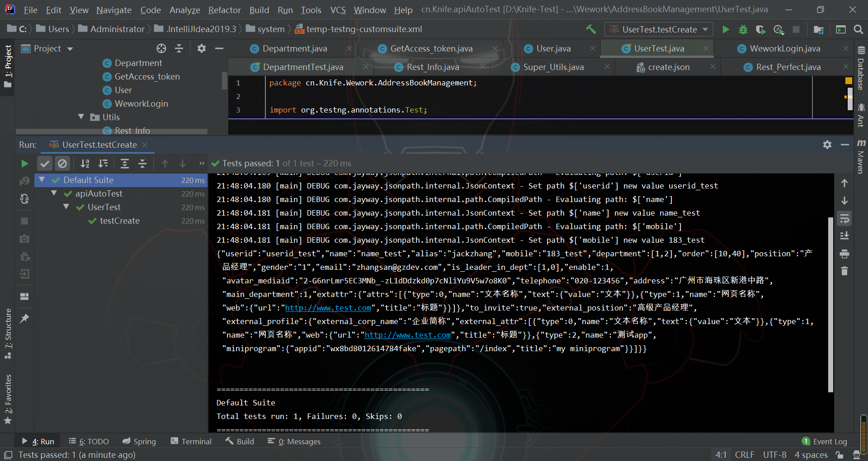Open the 0: Messages tool window
The width and height of the screenshot is (868, 461).
coord(294,442)
